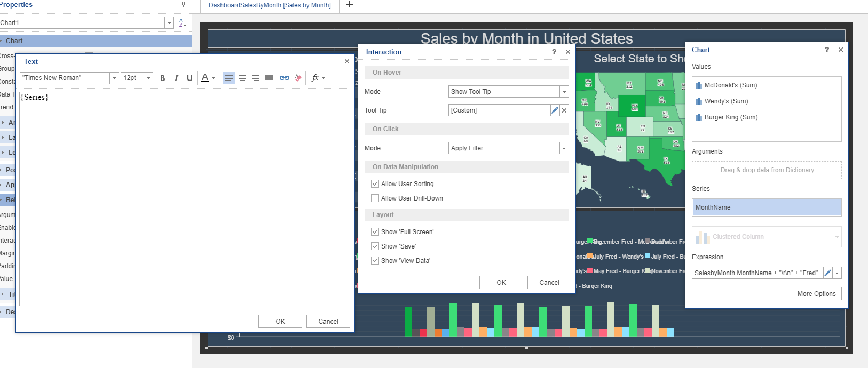
Task: Edit the Tool Tip with pencil icon
Action: 555,110
